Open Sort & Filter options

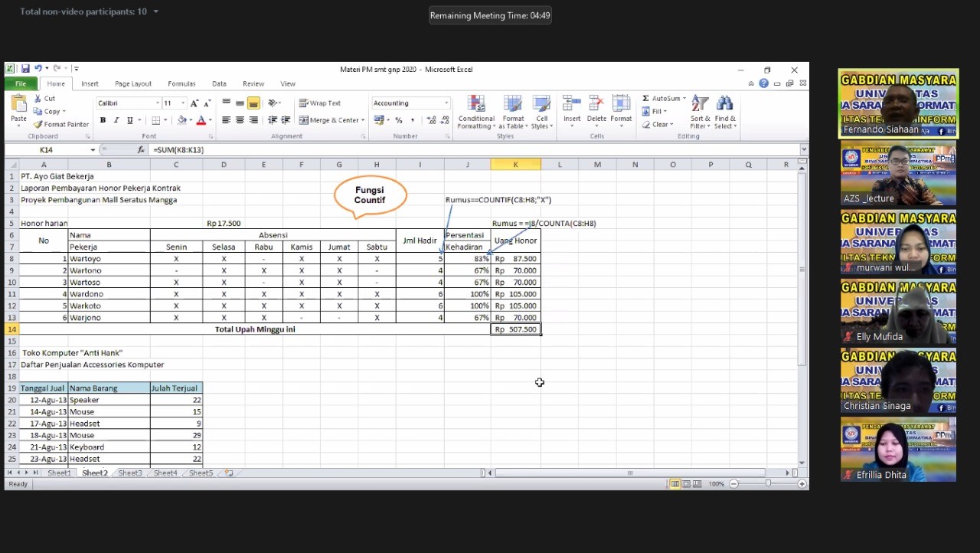click(x=701, y=112)
